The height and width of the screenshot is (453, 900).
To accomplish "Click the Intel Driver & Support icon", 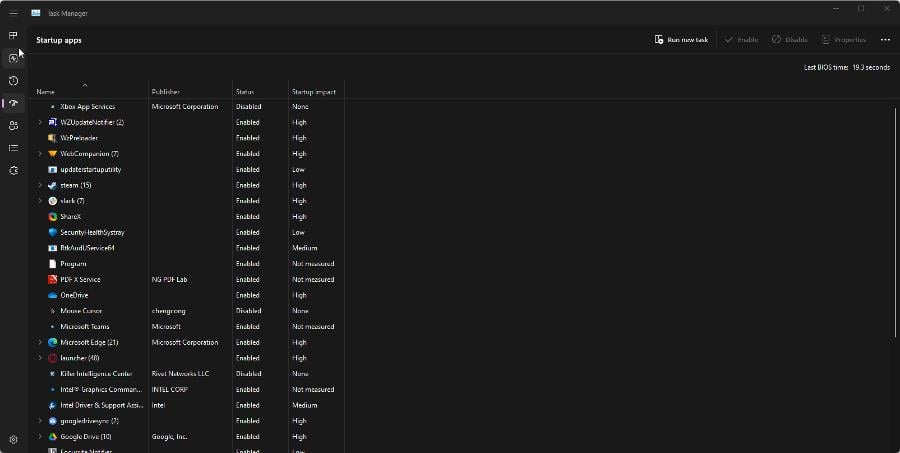I will click(53, 405).
